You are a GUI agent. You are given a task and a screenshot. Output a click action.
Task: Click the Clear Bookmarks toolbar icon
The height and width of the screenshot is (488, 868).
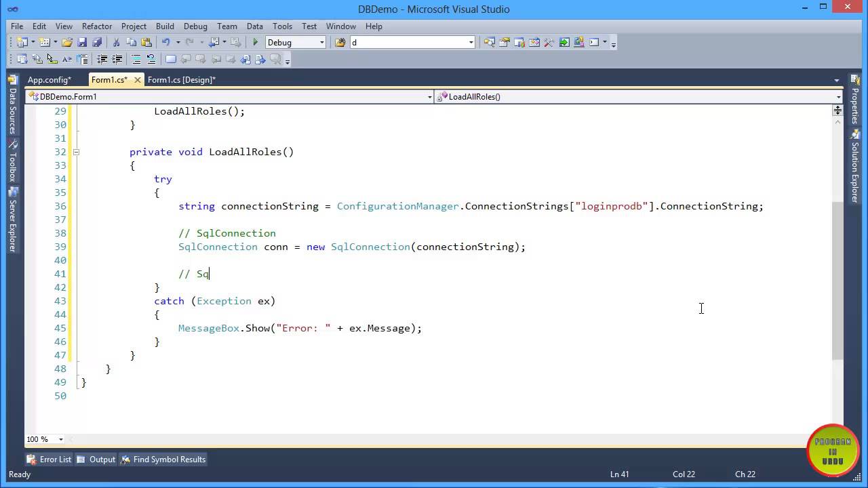276,59
